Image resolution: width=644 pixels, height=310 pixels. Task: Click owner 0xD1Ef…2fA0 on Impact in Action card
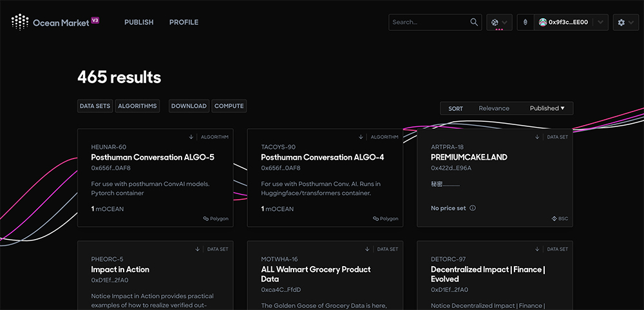109,280
